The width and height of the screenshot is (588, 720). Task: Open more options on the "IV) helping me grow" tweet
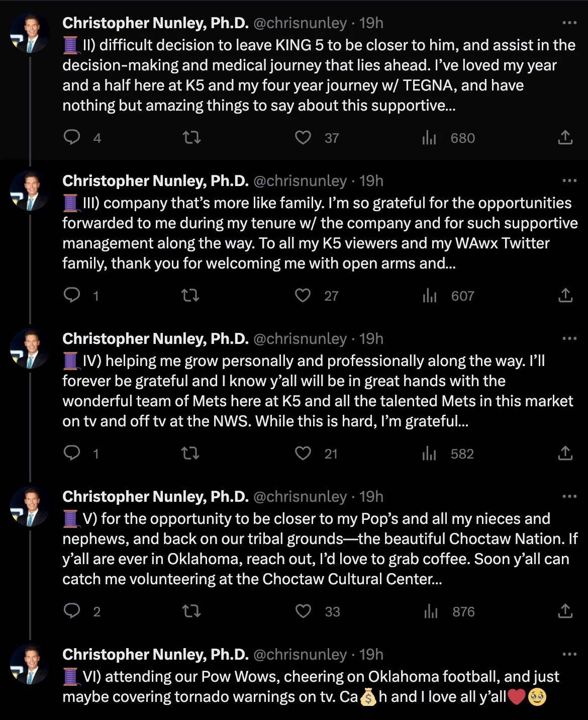click(569, 338)
